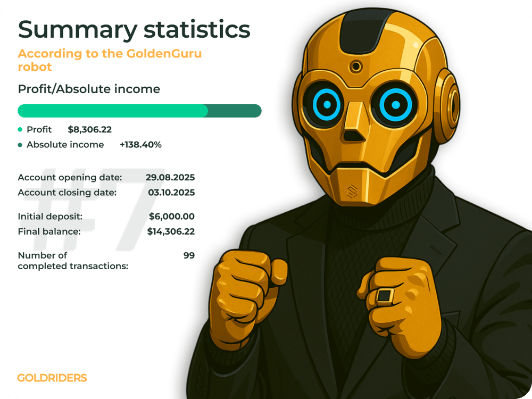Select the $6,000.00 initial deposit amount
Image resolution: width=532 pixels, height=399 pixels.
172,217
